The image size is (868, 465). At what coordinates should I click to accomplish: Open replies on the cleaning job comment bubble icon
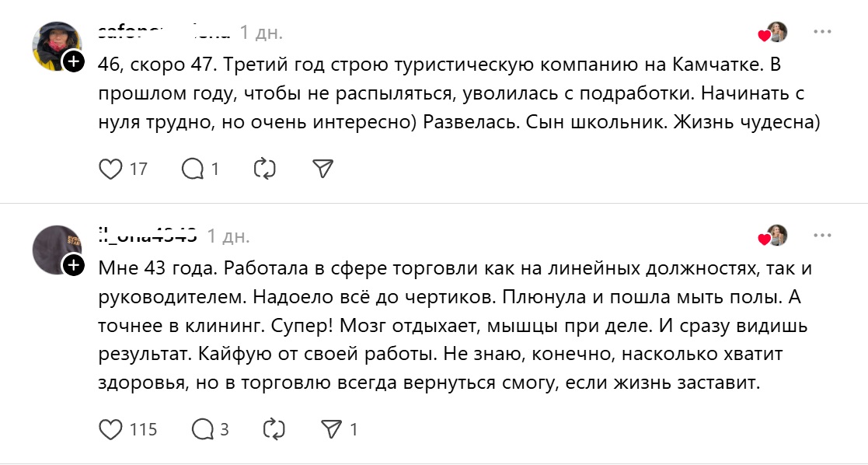pos(200,428)
